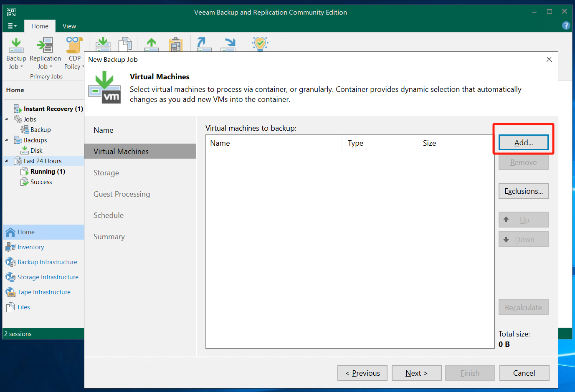Click the Success sessions icon

pyautogui.click(x=25, y=182)
